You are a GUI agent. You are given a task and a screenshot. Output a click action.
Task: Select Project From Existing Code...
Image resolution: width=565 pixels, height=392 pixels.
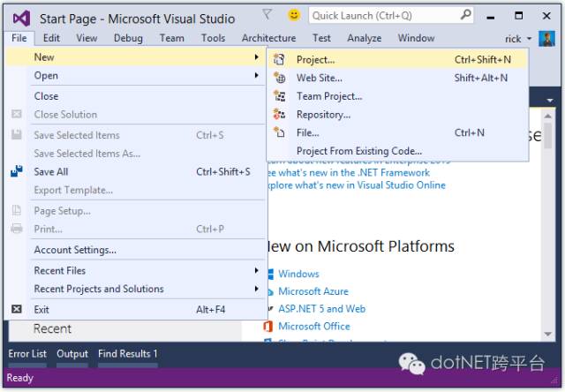point(398,151)
